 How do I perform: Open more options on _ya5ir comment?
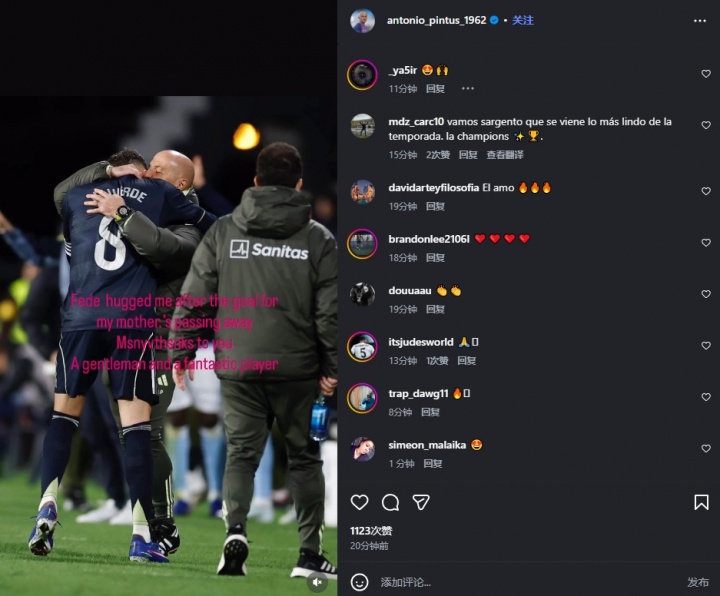tap(467, 88)
